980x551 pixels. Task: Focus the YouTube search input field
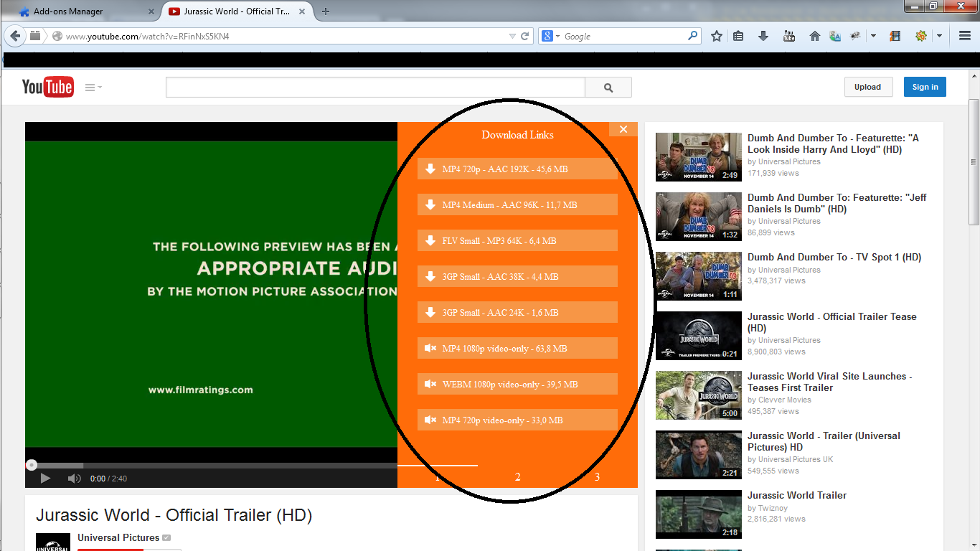pyautogui.click(x=375, y=88)
